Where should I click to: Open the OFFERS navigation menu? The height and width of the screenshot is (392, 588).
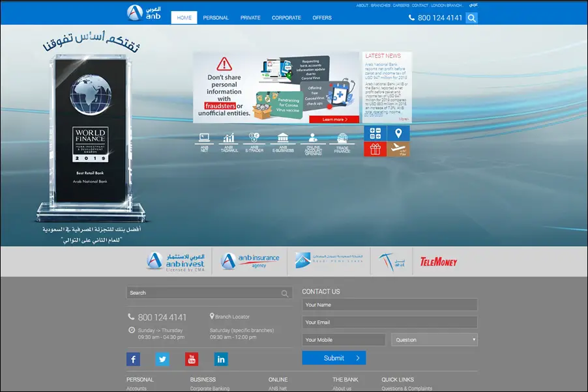coord(322,18)
